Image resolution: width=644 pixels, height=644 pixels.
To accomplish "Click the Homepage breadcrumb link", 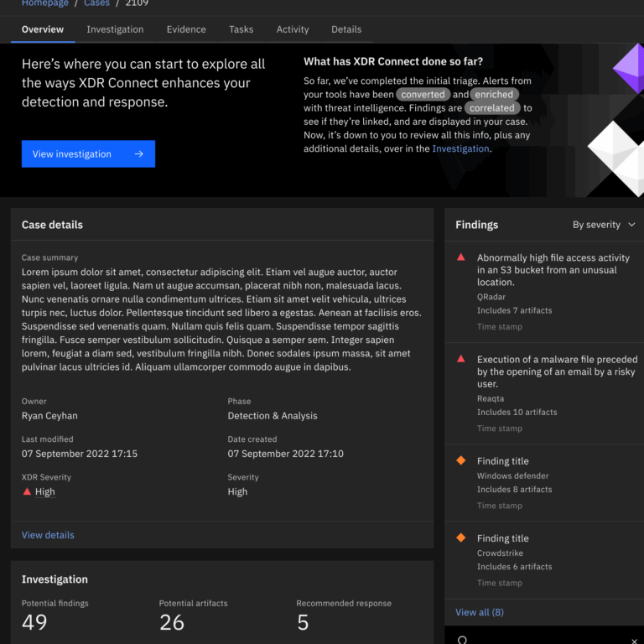I will tap(44, 3).
